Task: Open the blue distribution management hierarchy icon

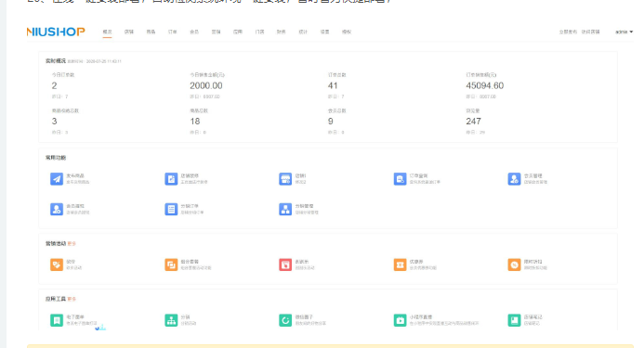Action: coord(285,210)
